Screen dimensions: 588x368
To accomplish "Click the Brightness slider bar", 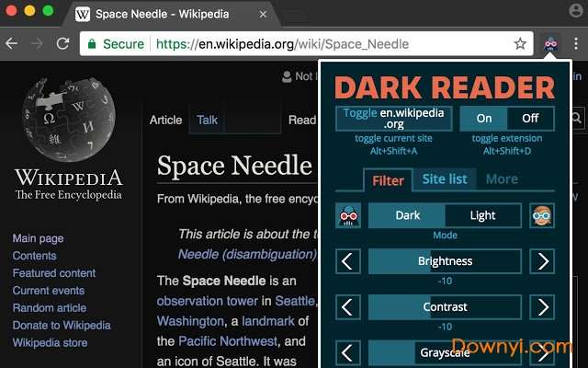I will click(x=445, y=261).
